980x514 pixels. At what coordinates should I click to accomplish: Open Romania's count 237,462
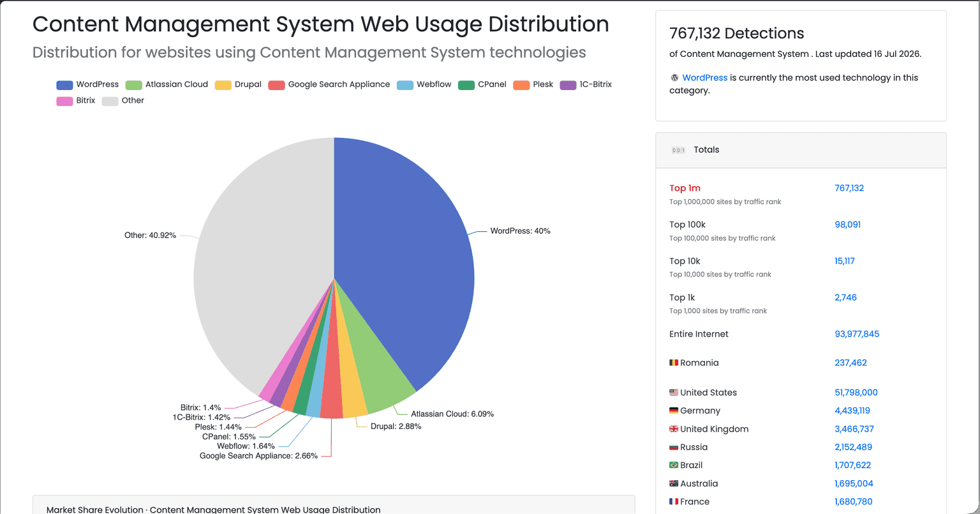click(x=850, y=363)
